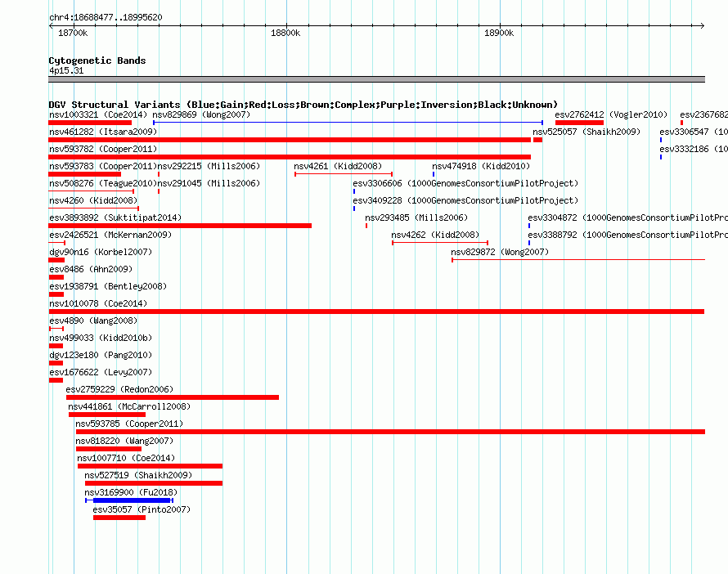This screenshot has height=574, width=728.
Task: Click esv2426521 (McKernan2009) label
Action: (110, 235)
